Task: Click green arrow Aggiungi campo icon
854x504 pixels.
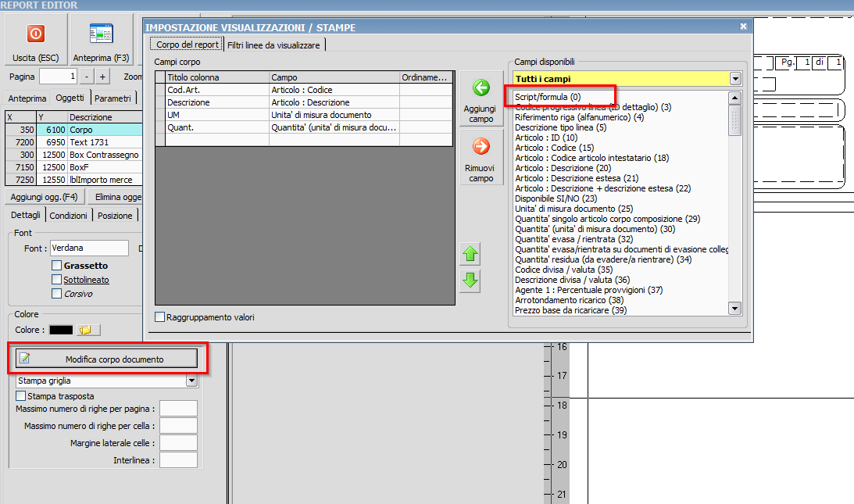Action: click(x=481, y=88)
